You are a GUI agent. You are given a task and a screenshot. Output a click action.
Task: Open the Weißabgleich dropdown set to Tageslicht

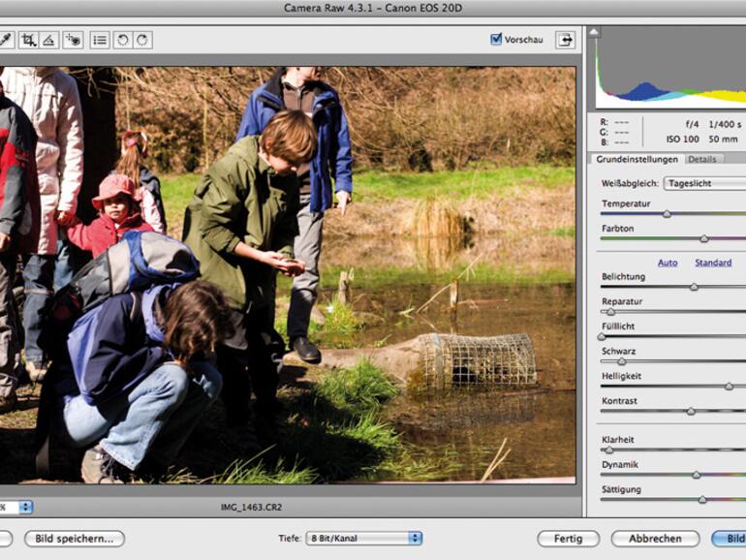704,184
